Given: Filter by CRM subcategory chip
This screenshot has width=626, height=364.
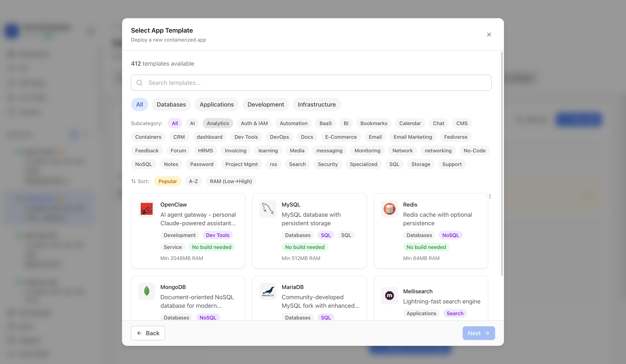Looking at the screenshot, I should point(179,137).
